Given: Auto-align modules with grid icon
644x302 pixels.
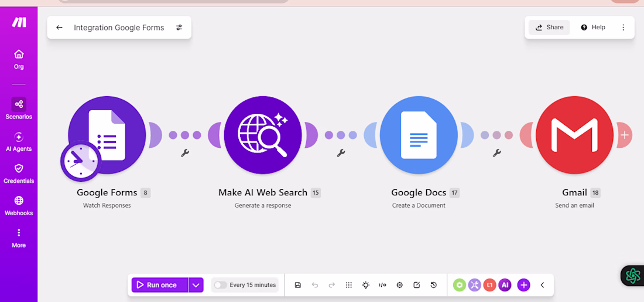Looking at the screenshot, I should click(349, 285).
